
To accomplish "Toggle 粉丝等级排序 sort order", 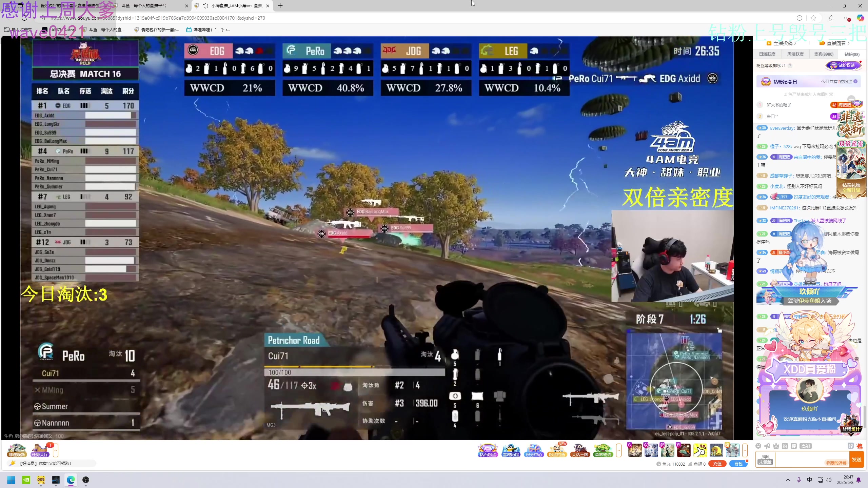I will click(771, 65).
